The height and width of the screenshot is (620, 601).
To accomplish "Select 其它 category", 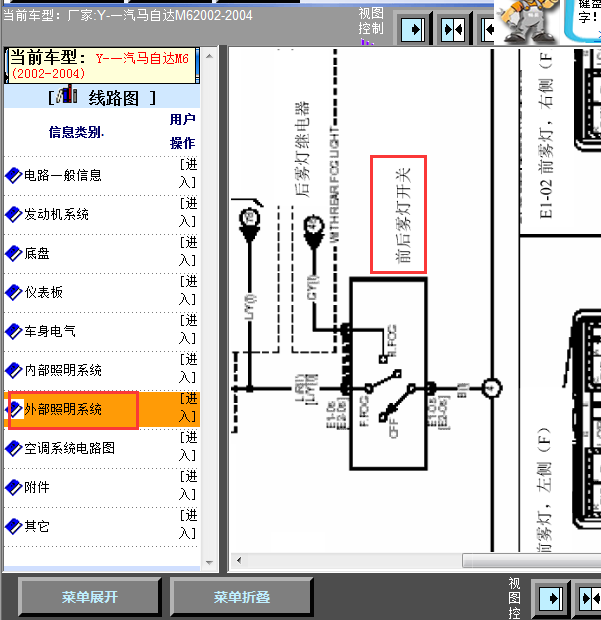I will (37, 526).
